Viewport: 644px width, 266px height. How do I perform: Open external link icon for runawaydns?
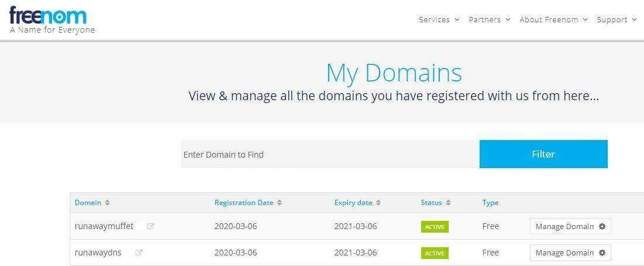(x=139, y=253)
